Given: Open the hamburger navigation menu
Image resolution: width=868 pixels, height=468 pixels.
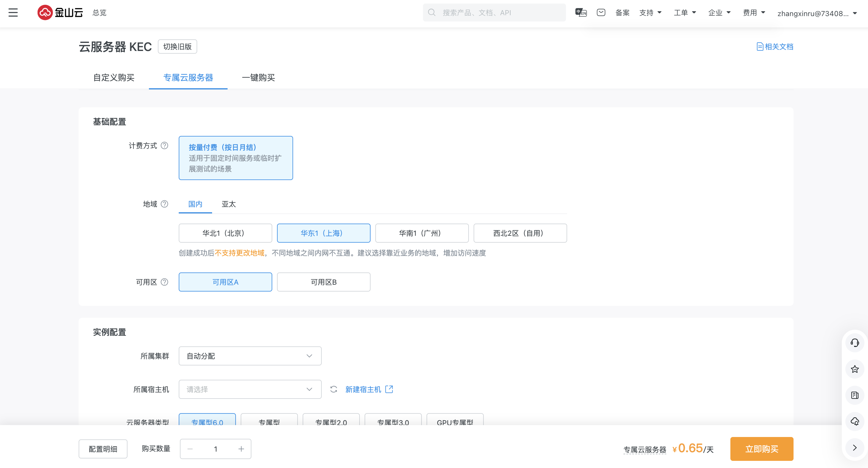Looking at the screenshot, I should pos(13,13).
